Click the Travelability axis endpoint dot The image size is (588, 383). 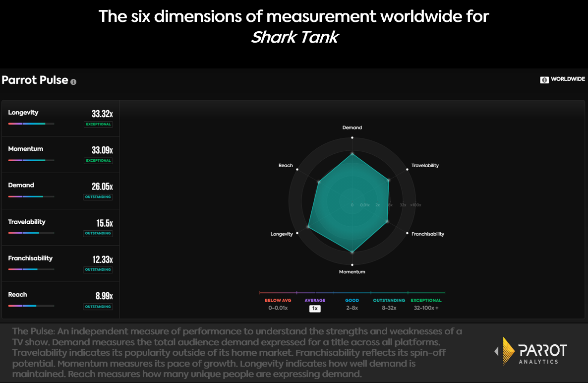[x=407, y=170]
